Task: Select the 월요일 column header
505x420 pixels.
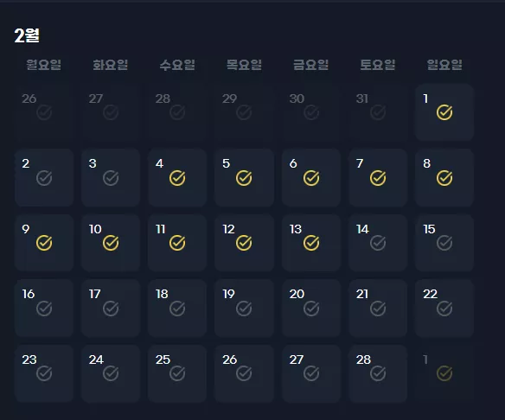Action: point(43,65)
